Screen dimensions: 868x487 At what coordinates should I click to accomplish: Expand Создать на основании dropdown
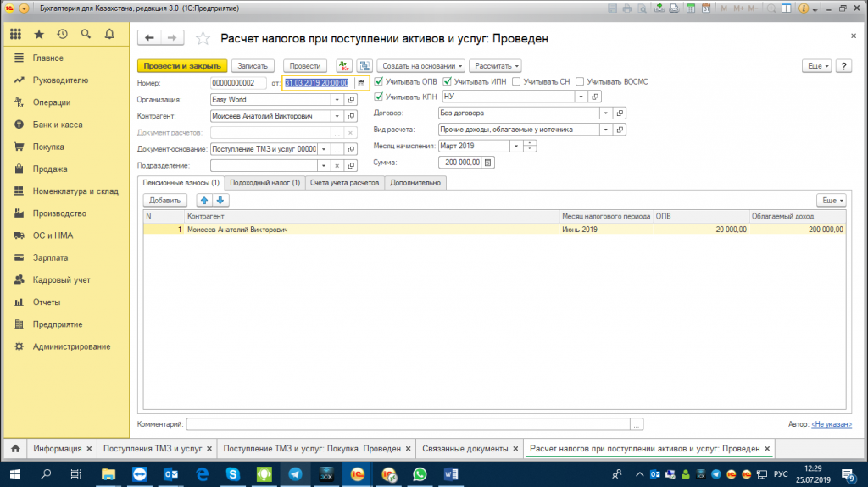(x=421, y=66)
